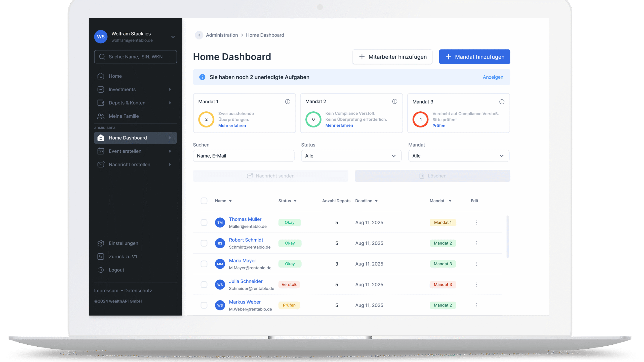Expand the Investments sidebar section
644x362 pixels.
[x=123, y=89]
